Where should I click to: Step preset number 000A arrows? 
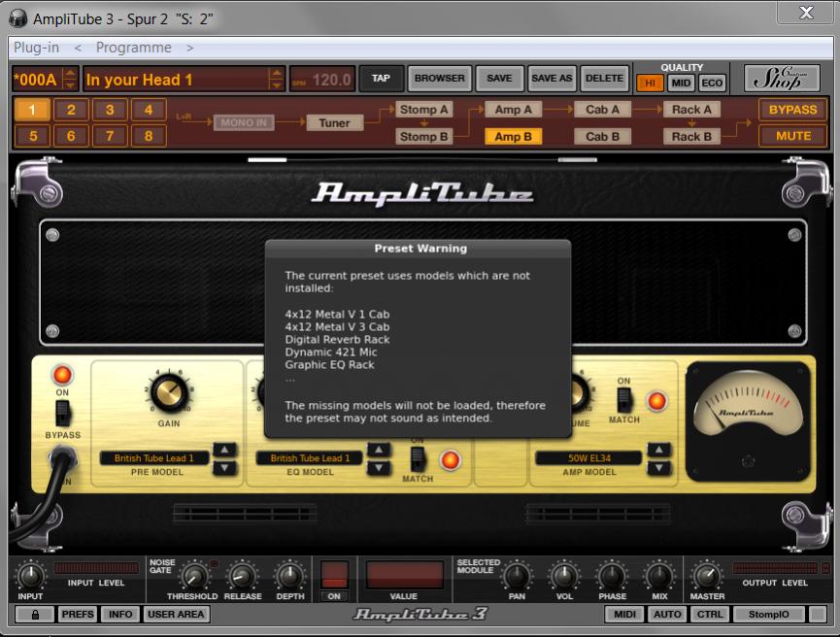[x=70, y=80]
